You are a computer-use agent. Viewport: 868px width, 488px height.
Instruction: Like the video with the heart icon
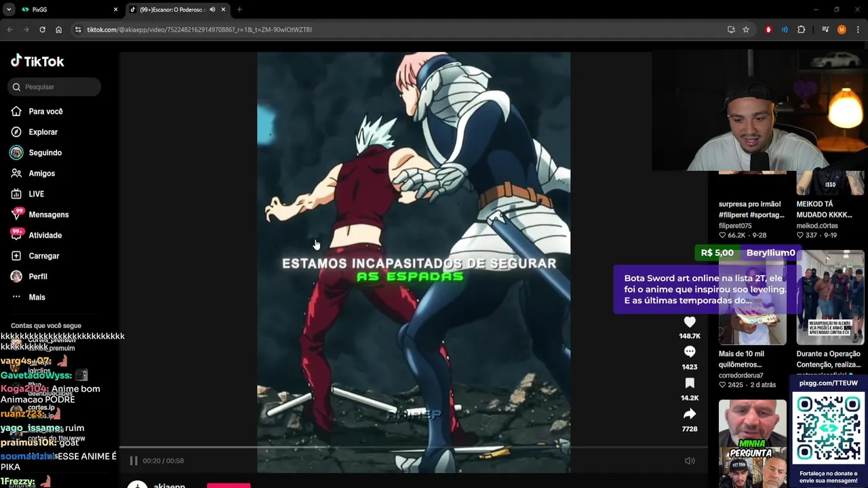(690, 322)
